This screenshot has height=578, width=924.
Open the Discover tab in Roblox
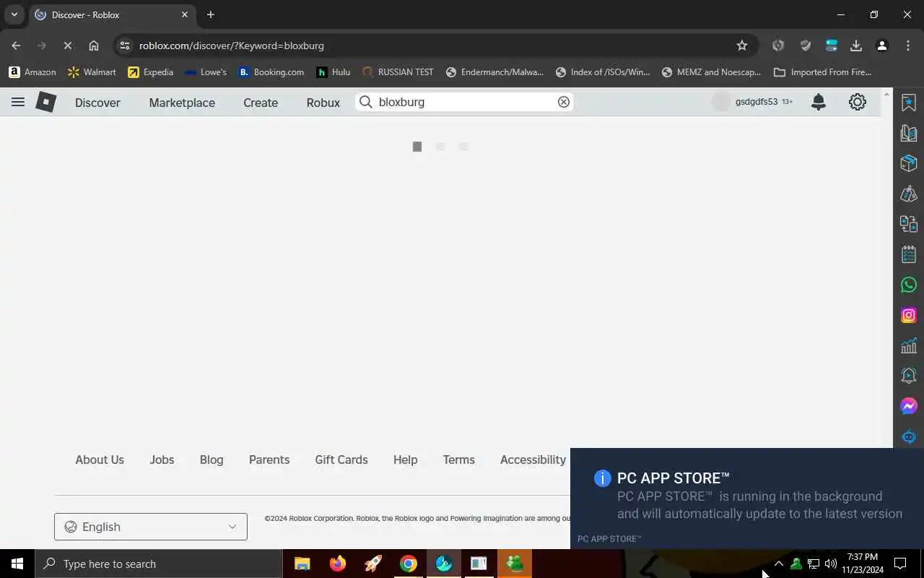coord(97,103)
